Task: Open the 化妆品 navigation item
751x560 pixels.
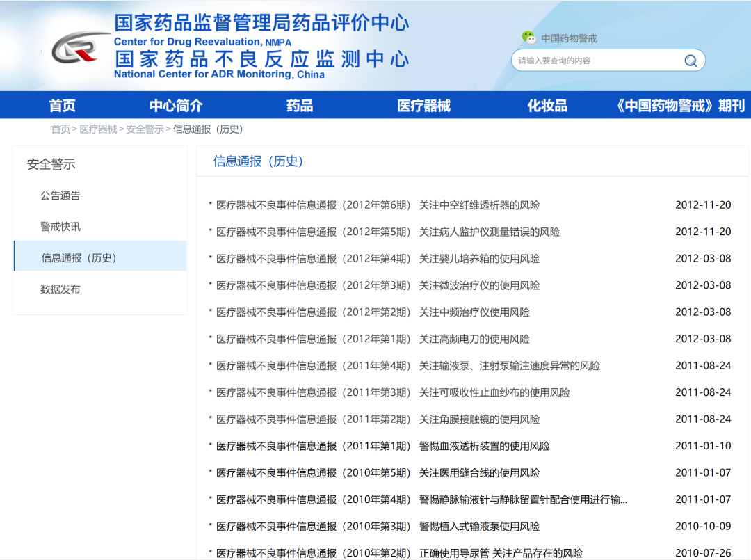Action: [547, 105]
